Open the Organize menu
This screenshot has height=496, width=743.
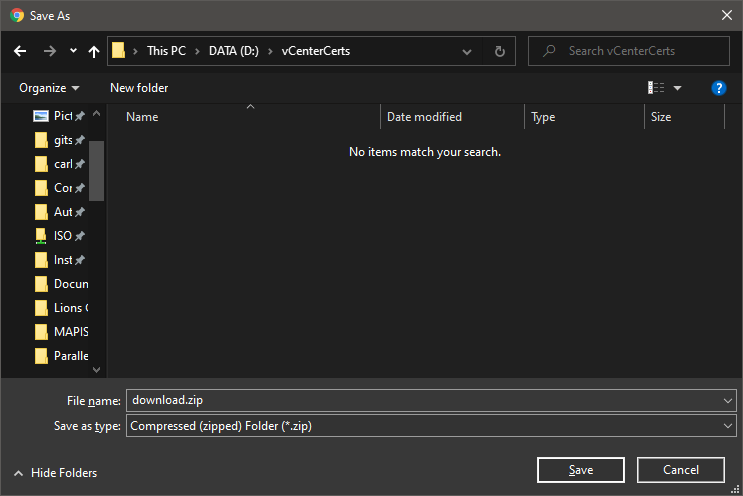pyautogui.click(x=49, y=88)
